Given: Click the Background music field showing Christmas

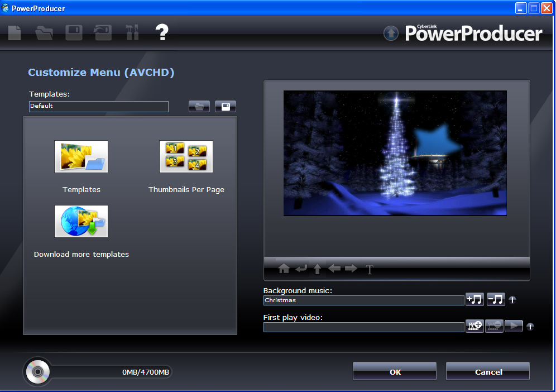Looking at the screenshot, I should (x=363, y=300).
